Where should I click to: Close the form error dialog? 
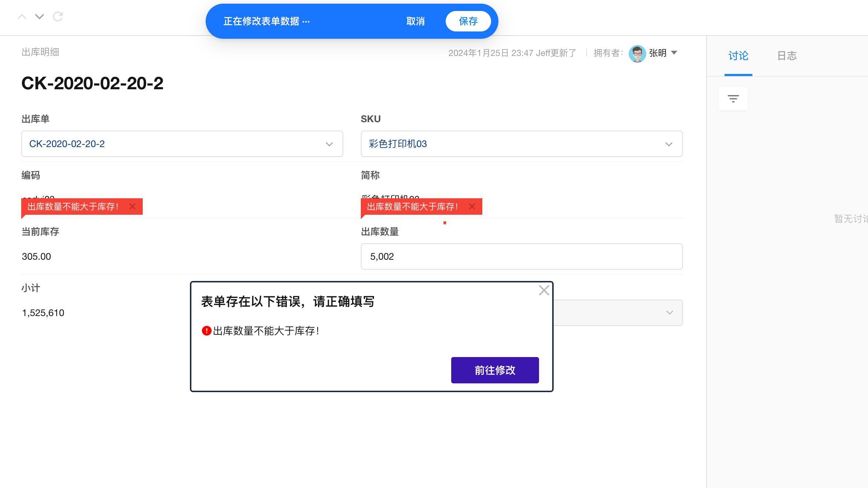544,290
